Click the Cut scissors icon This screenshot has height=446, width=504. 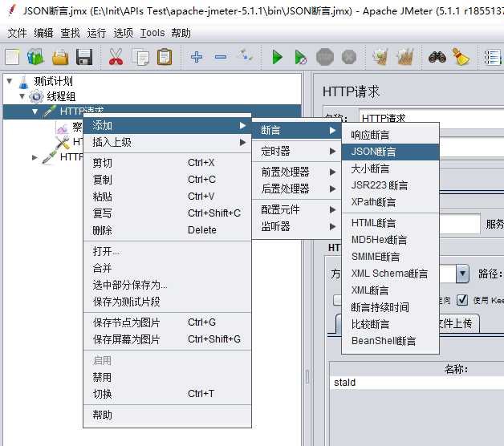point(116,57)
